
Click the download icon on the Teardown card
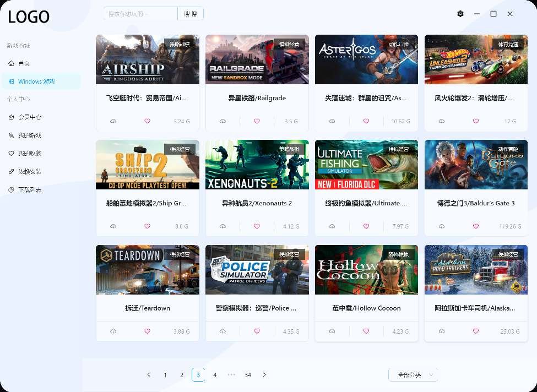[x=113, y=331]
